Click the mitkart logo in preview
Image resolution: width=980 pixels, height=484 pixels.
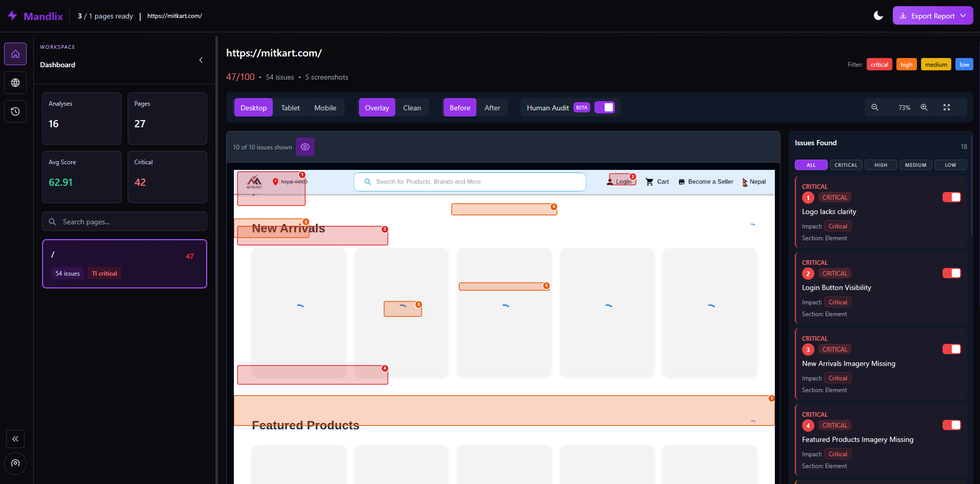(x=254, y=182)
